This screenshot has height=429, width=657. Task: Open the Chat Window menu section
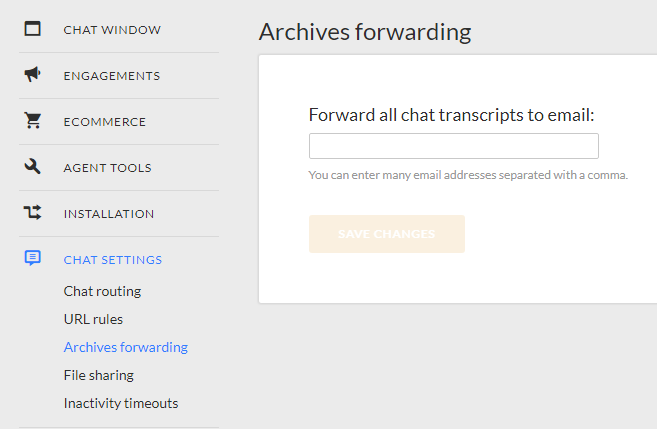112,30
